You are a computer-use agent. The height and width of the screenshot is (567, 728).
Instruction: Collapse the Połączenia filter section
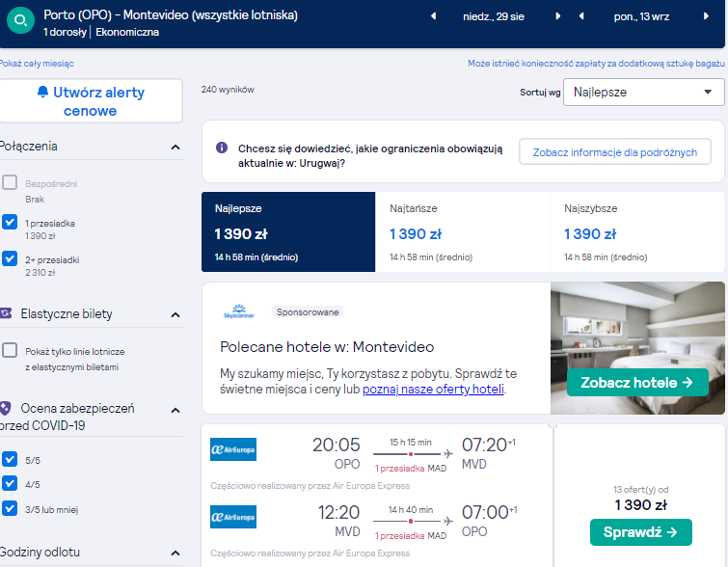tap(175, 148)
